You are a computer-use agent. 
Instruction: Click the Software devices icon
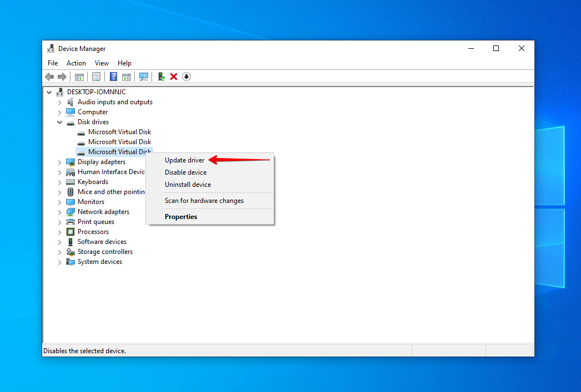[x=70, y=242]
